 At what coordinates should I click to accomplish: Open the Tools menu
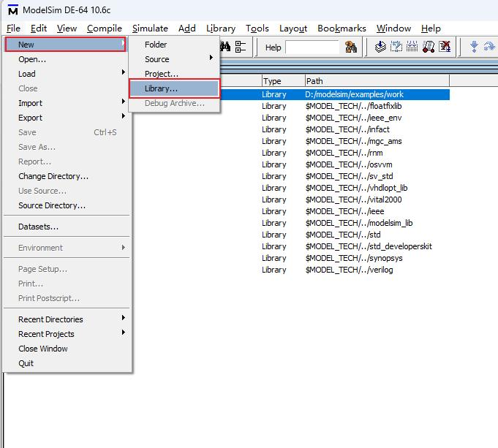click(257, 29)
